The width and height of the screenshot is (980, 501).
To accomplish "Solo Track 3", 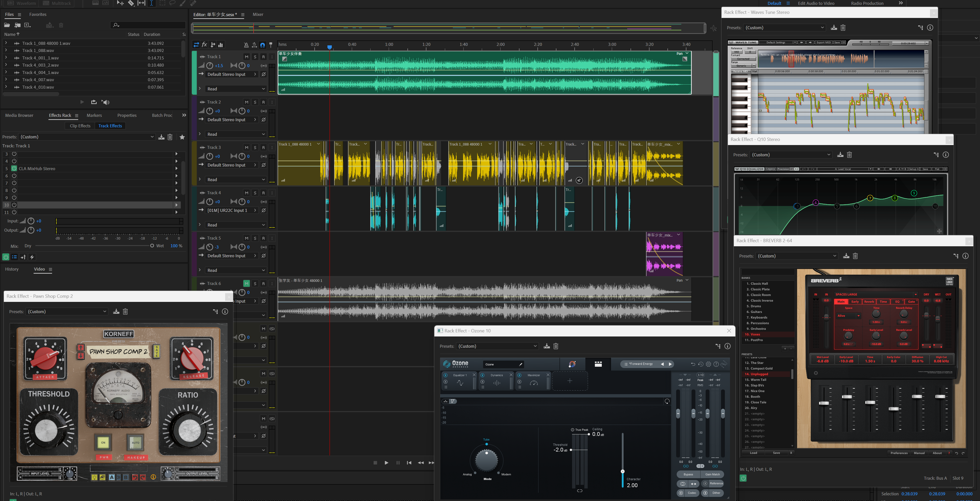I will 255,148.
